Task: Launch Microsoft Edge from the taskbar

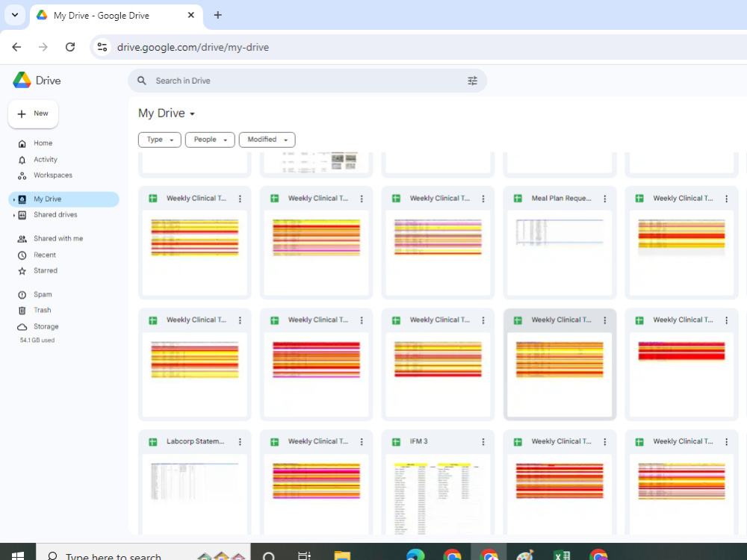Action: [415, 555]
